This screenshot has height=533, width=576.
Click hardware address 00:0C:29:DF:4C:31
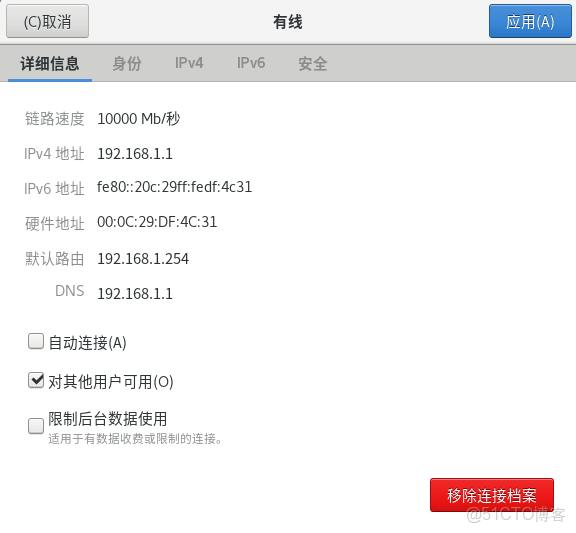(x=157, y=222)
